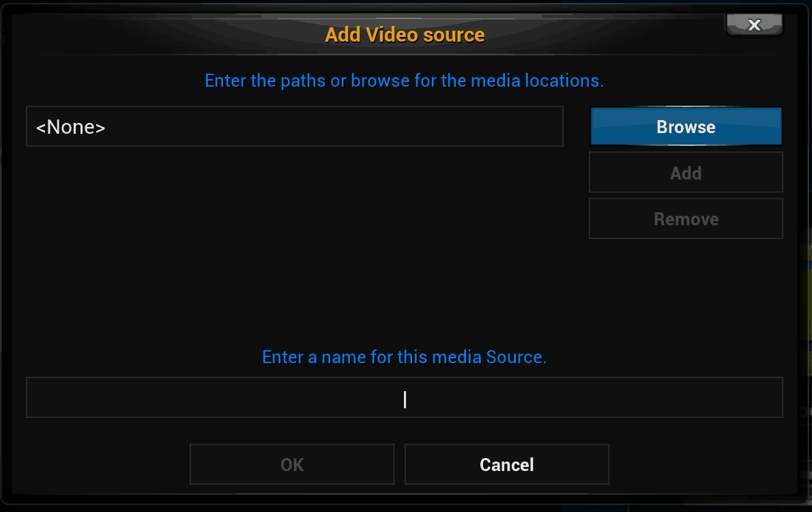Click the disabled OK button
Screen dimensions: 812x512
[x=292, y=464]
